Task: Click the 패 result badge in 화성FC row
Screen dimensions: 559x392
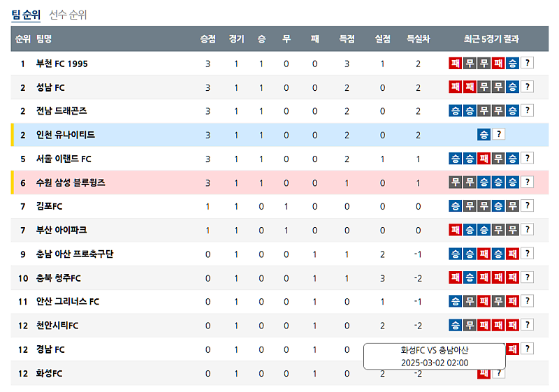Action: click(483, 374)
